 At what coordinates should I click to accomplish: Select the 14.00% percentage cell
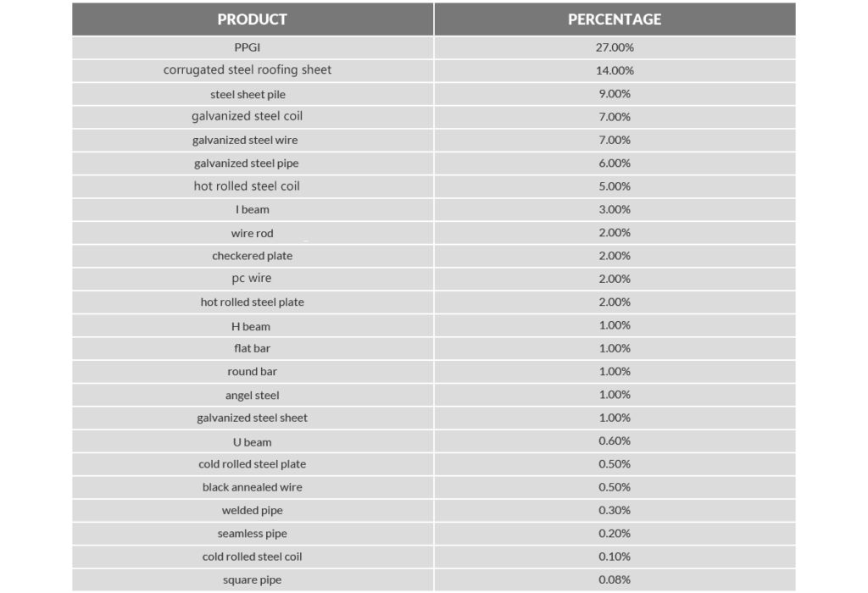tap(614, 70)
